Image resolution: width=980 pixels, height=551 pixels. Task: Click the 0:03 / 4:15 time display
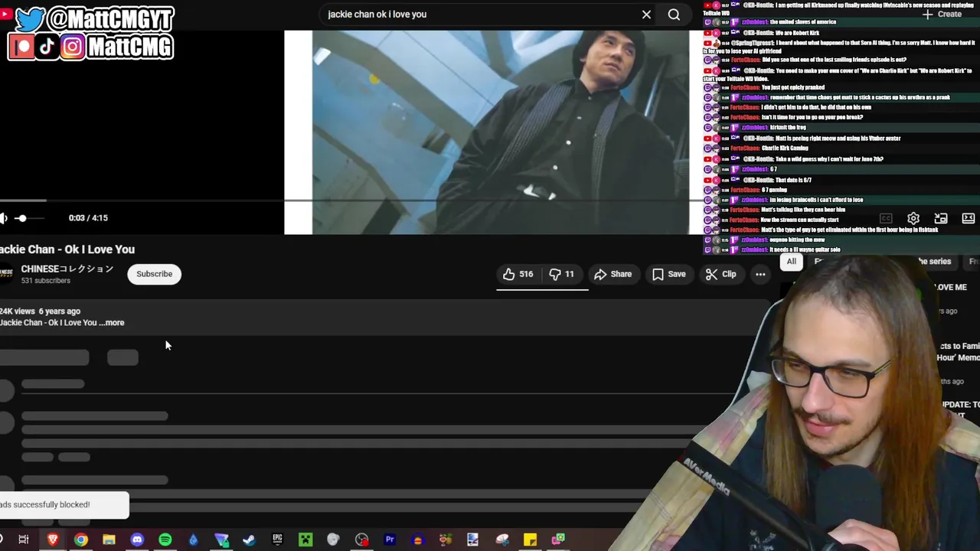pos(88,218)
